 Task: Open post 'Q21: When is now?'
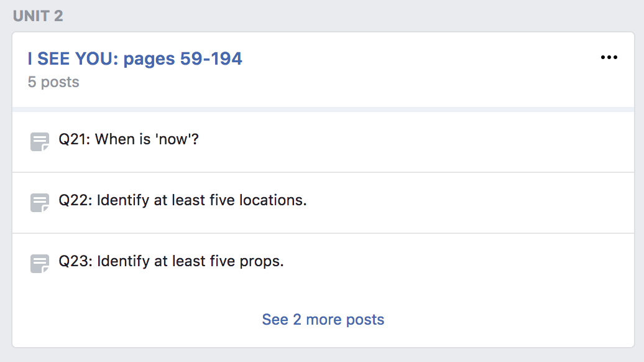[x=129, y=139]
